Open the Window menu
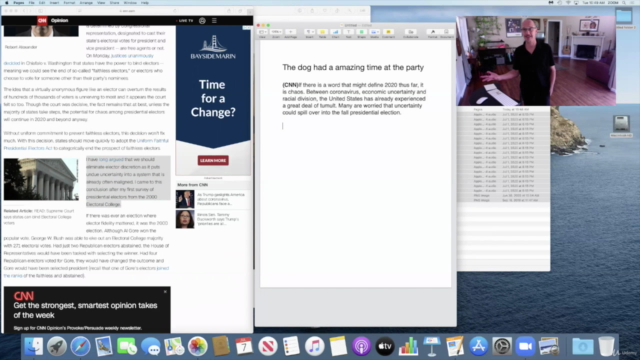Viewport: 640px width, 360px height. pyautogui.click(x=130, y=2)
